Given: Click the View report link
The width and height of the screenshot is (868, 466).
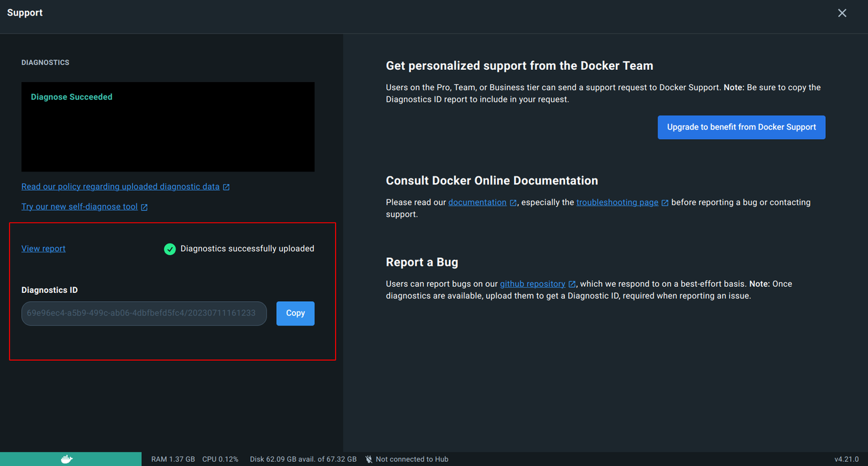Looking at the screenshot, I should click(x=43, y=248).
